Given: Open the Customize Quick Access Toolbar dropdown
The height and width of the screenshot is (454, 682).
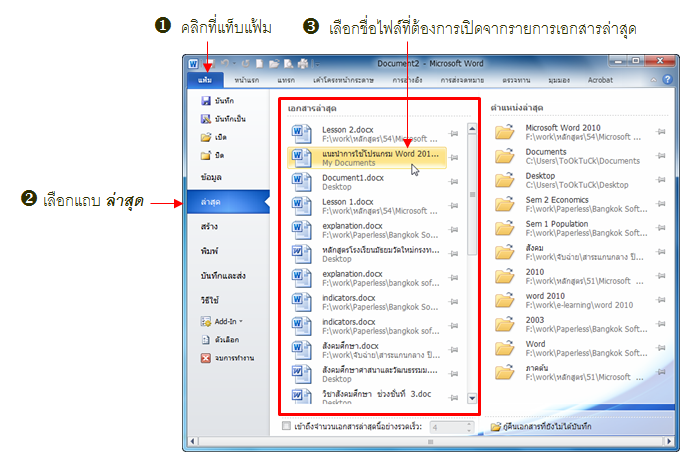Looking at the screenshot, I should pos(318,64).
